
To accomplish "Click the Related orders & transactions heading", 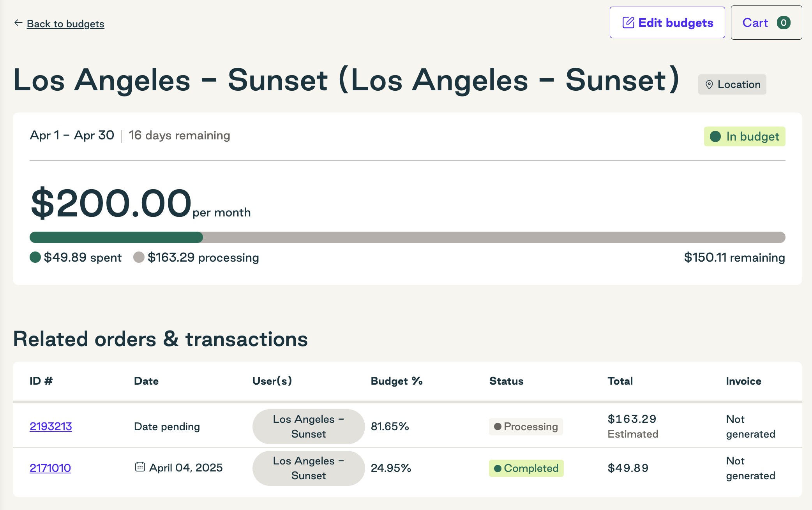I will click(161, 339).
